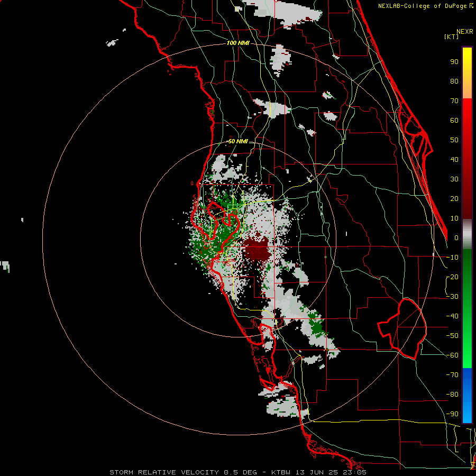Screen dimensions: 476x476
Task: Click the -70 value on the velocity scale
Action: point(453,375)
